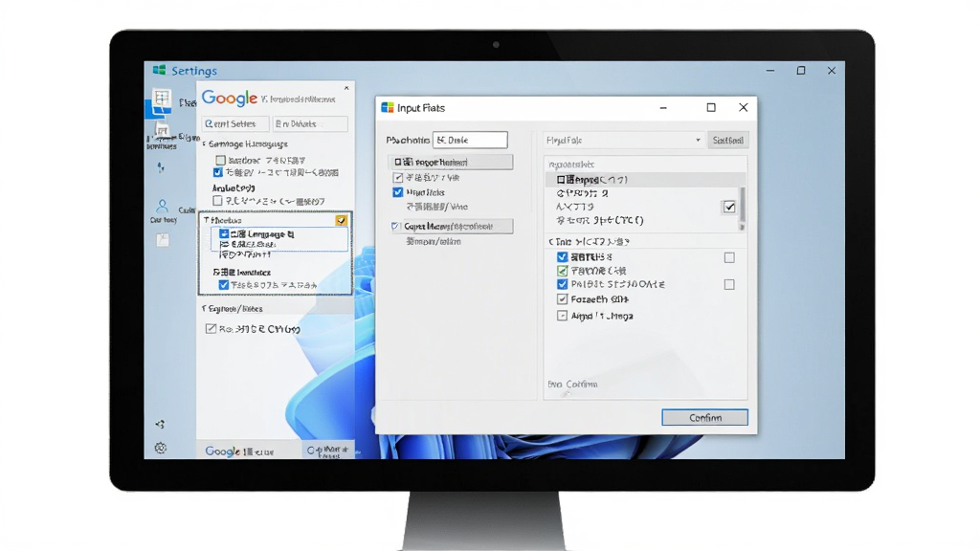Toggle the orange checkbox in the Google panel

pyautogui.click(x=341, y=221)
